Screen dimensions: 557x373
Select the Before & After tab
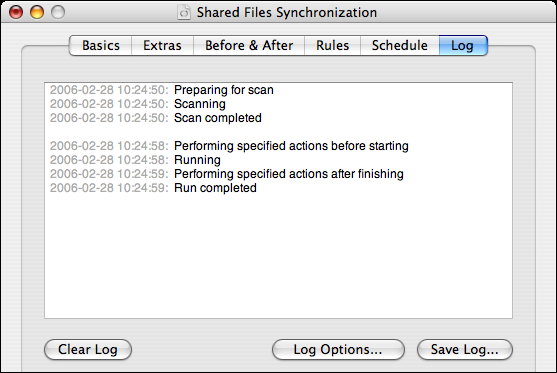tap(249, 45)
